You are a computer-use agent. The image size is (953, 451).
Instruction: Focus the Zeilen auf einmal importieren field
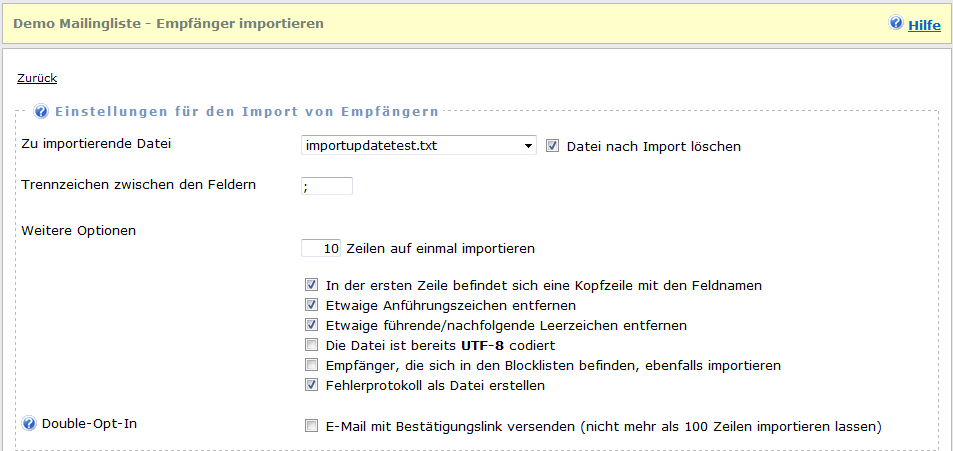click(322, 247)
